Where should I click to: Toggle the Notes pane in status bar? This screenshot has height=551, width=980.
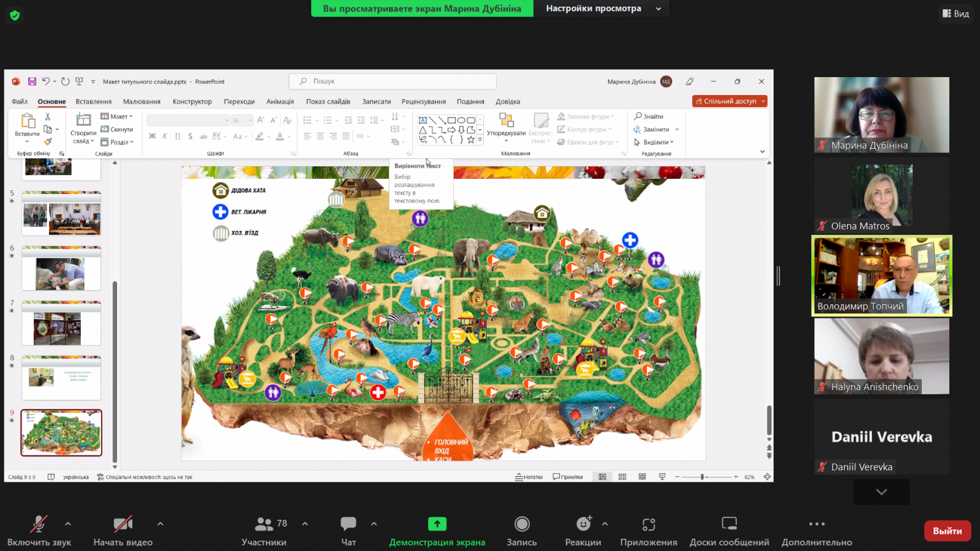pos(529,477)
